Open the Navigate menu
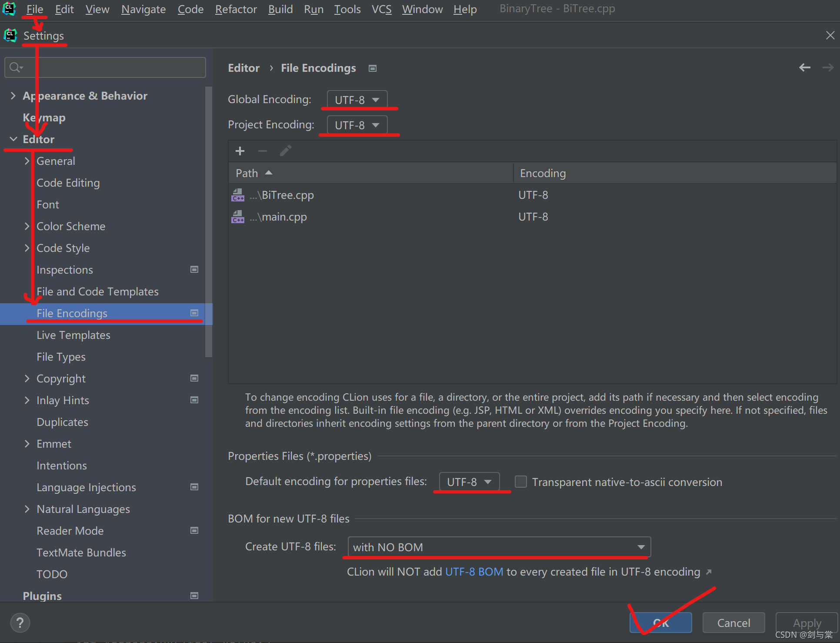This screenshot has width=840, height=643. [143, 9]
